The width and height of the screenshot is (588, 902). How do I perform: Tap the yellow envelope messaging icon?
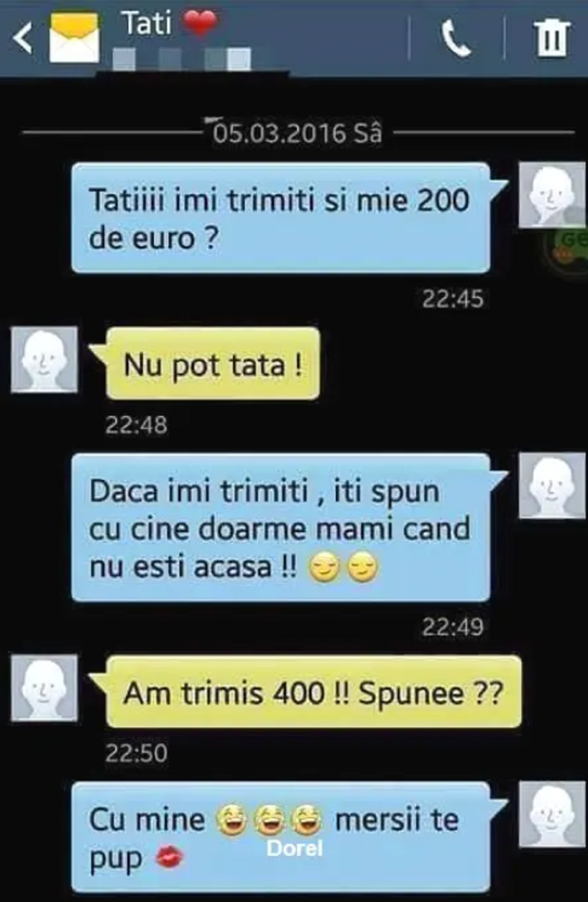(x=74, y=38)
